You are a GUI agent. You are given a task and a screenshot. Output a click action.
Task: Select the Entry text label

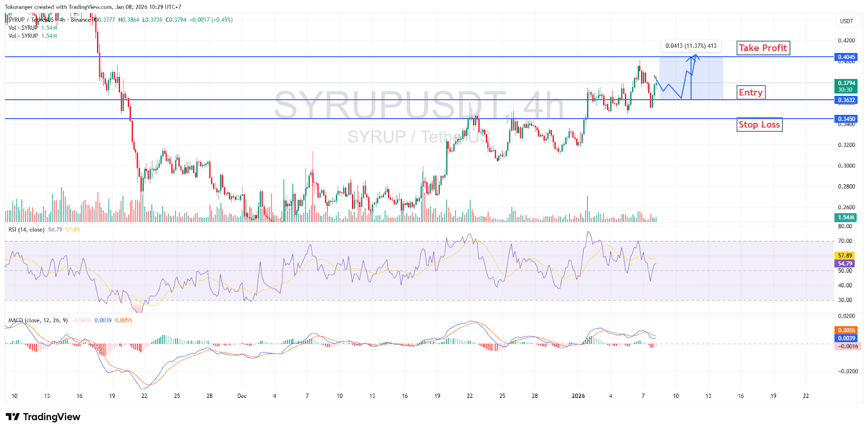click(x=750, y=92)
